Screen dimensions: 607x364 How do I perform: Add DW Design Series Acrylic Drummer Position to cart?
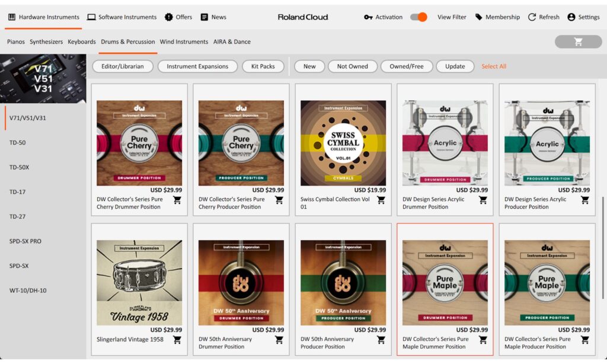pyautogui.click(x=483, y=200)
